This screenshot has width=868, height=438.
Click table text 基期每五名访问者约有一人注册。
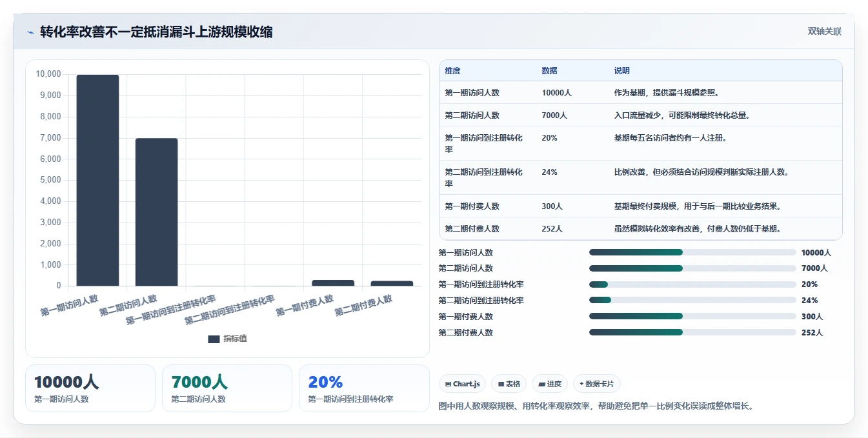pos(671,138)
